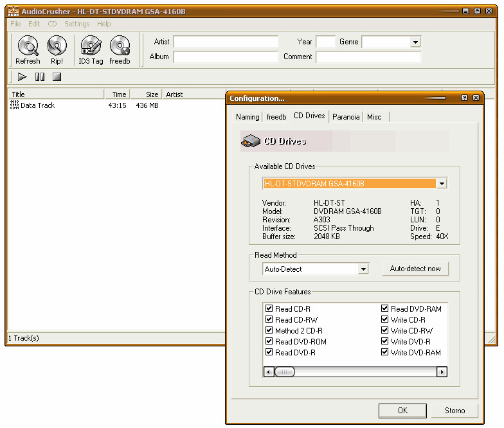This screenshot has height=428, width=504.
Task: Confirm the configuration with OK
Action: pos(402,411)
